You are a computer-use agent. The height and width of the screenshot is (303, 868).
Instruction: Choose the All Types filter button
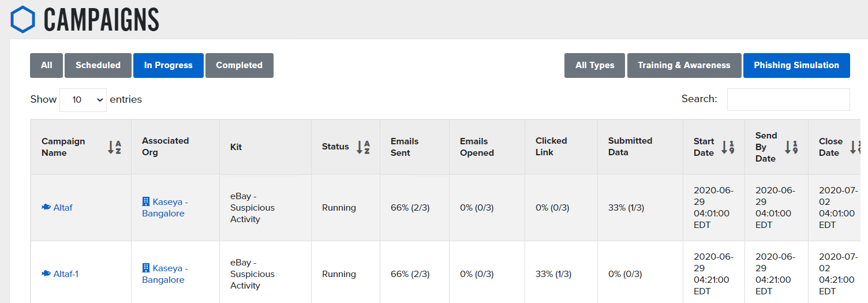point(595,65)
